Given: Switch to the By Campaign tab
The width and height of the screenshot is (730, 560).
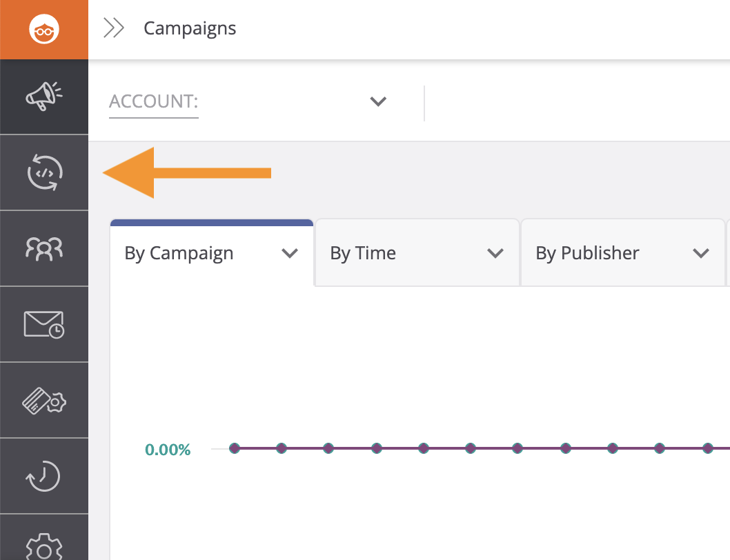Looking at the screenshot, I should [179, 253].
